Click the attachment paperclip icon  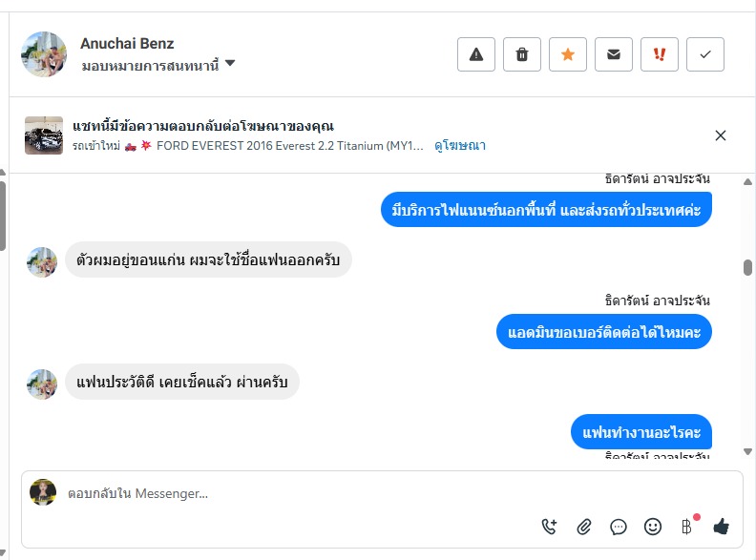(584, 526)
